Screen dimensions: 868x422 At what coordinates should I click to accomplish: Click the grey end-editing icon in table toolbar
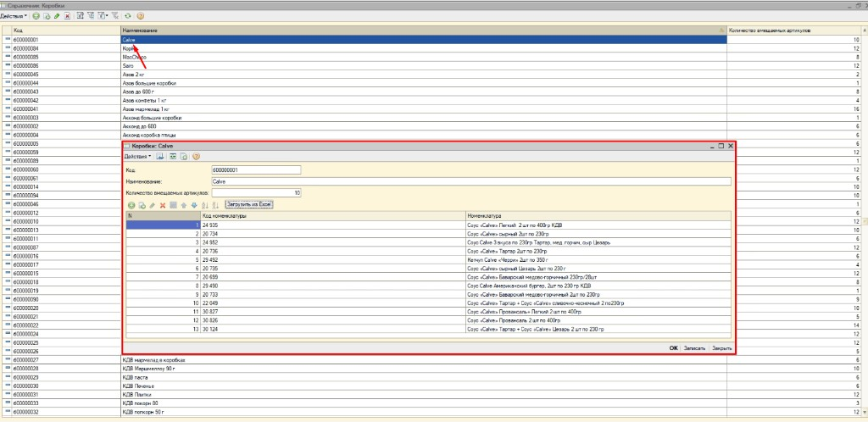tap(173, 205)
